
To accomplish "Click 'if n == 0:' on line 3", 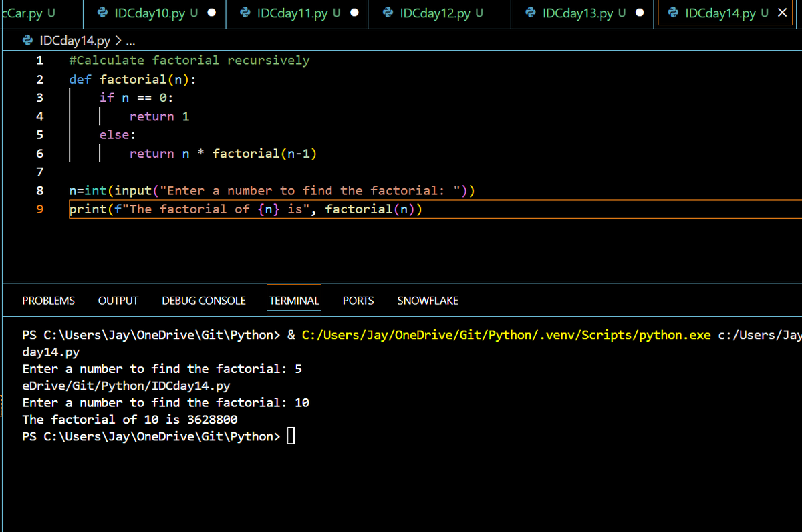I will pos(136,98).
